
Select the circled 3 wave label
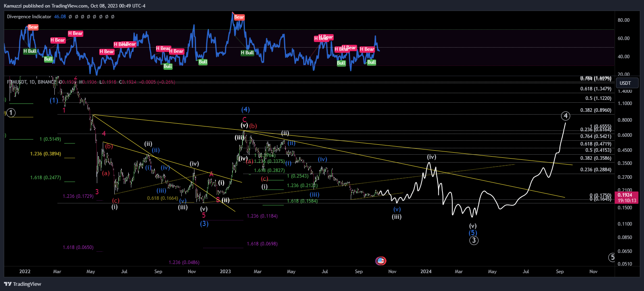(x=474, y=240)
